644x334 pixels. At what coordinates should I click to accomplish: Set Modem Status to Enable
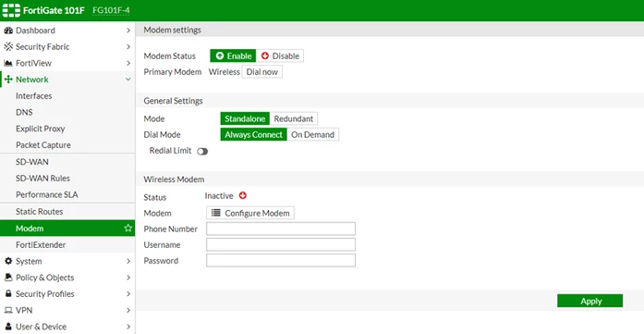(x=233, y=56)
